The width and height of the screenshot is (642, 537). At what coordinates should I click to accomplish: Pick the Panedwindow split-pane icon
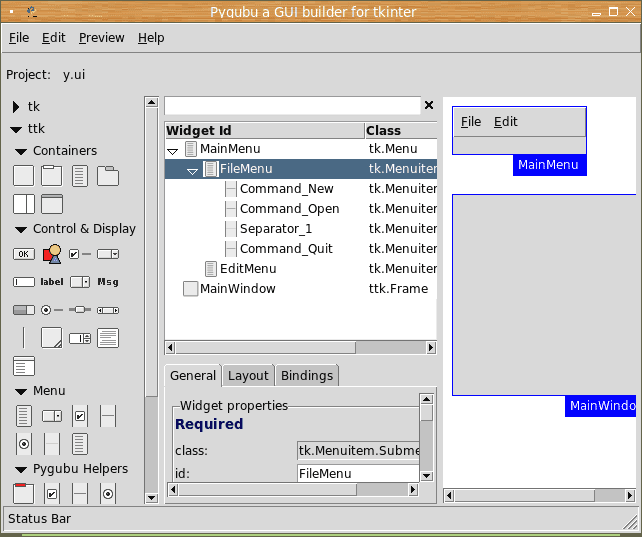[x=24, y=204]
